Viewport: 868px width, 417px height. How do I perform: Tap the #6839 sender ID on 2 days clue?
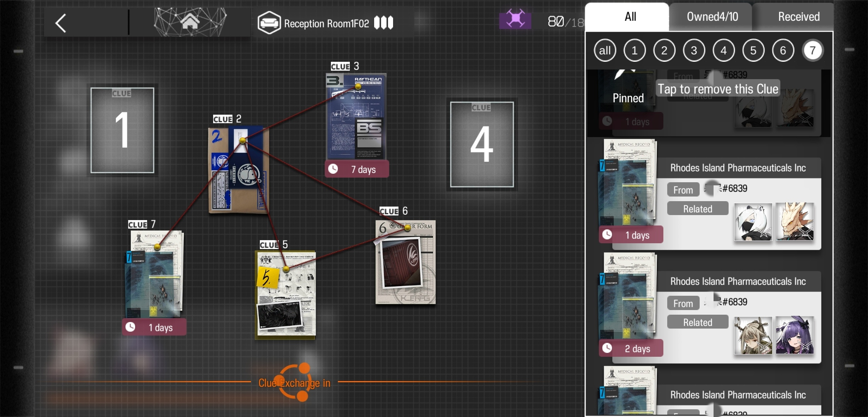[x=735, y=302]
